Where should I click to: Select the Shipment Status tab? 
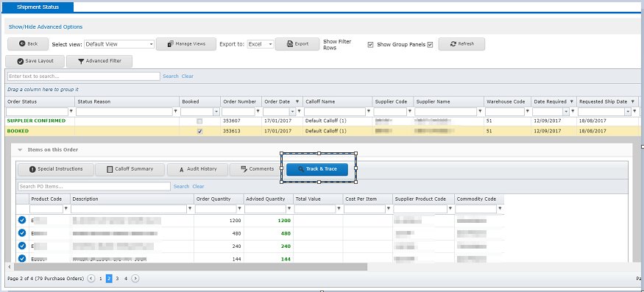tap(38, 7)
